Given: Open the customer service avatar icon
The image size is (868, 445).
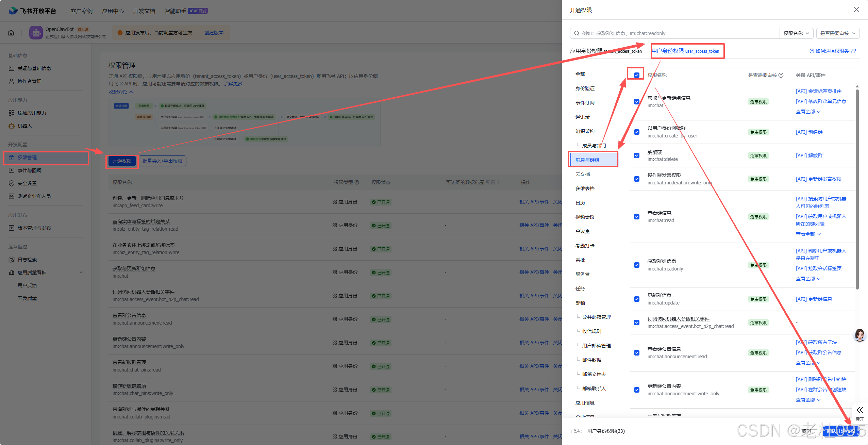Looking at the screenshot, I should (x=859, y=335).
